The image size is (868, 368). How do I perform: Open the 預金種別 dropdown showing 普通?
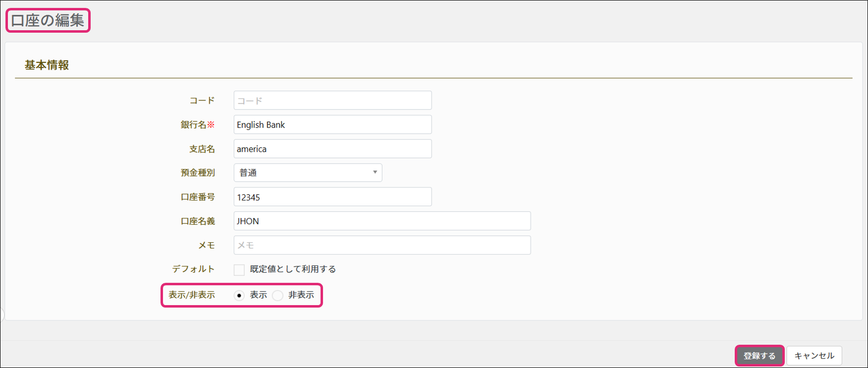[x=308, y=173]
